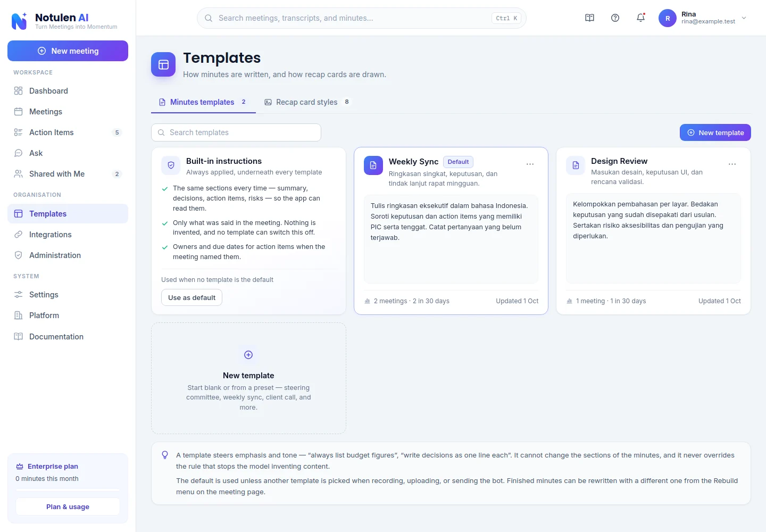Click the plus icon in New template card
Image resolution: width=766 pixels, height=532 pixels.
[x=248, y=355]
